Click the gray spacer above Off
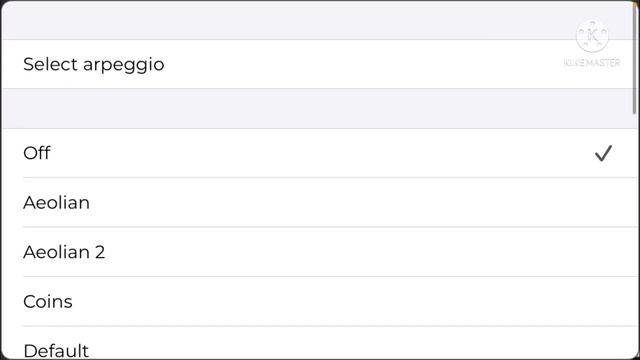Image resolution: width=640 pixels, height=360 pixels. [x=320, y=109]
